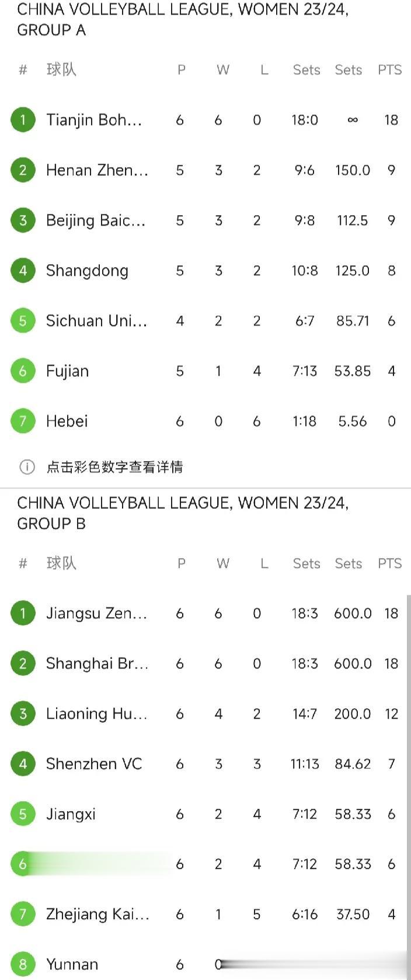411x980 pixels.
Task: Tap the rank 4 badge next to Shangdong
Action: [23, 271]
